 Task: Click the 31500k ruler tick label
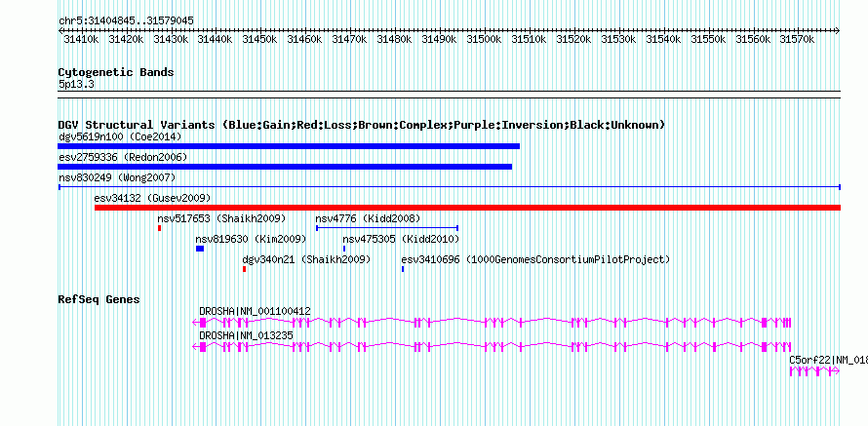point(485,39)
